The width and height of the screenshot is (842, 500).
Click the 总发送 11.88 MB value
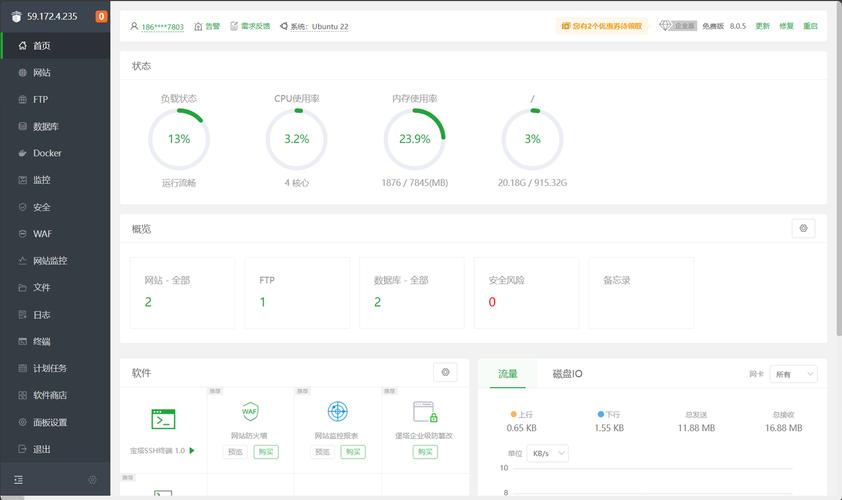pos(696,428)
